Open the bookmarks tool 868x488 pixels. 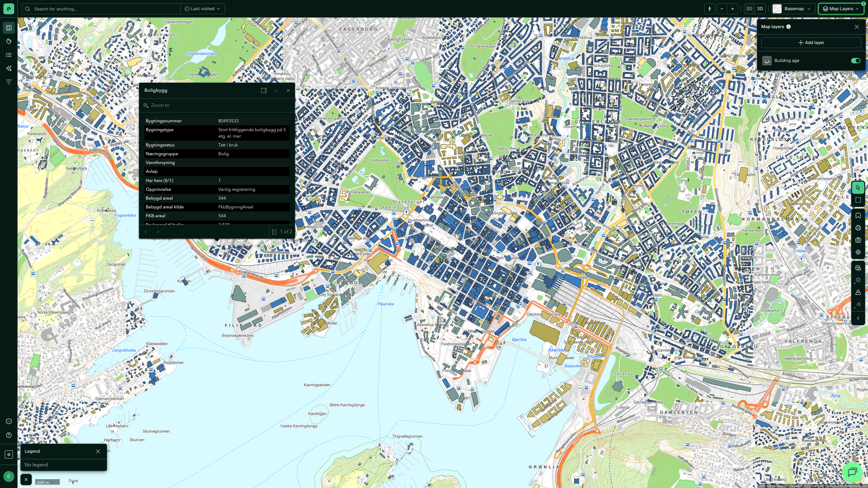point(858,216)
